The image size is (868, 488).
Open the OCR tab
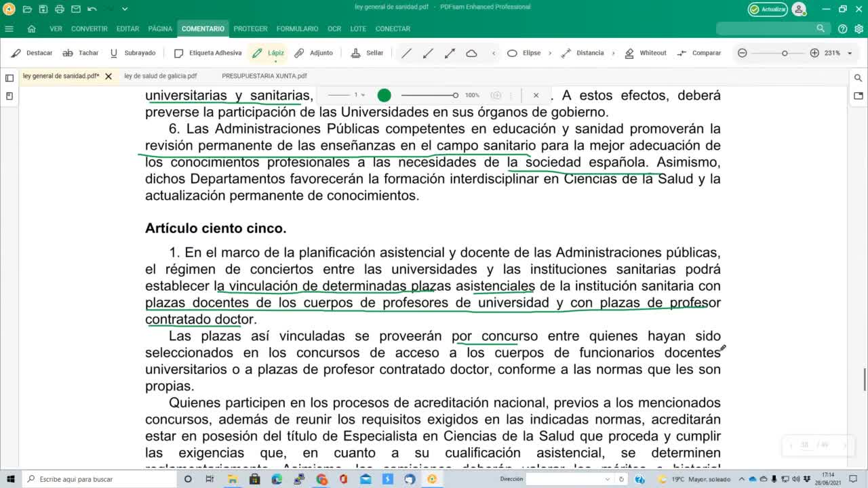coord(334,28)
